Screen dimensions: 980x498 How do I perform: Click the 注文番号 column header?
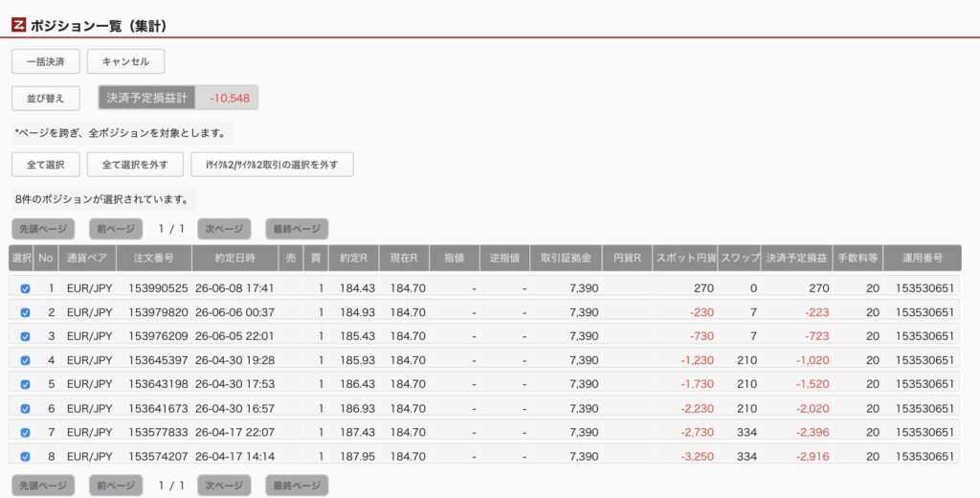154,258
